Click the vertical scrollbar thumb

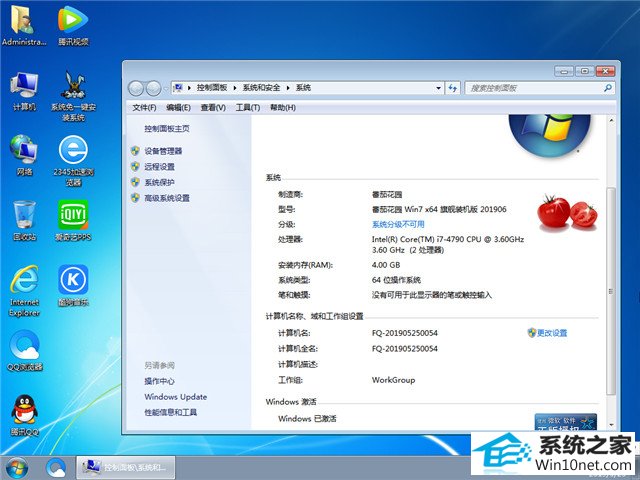point(611,291)
